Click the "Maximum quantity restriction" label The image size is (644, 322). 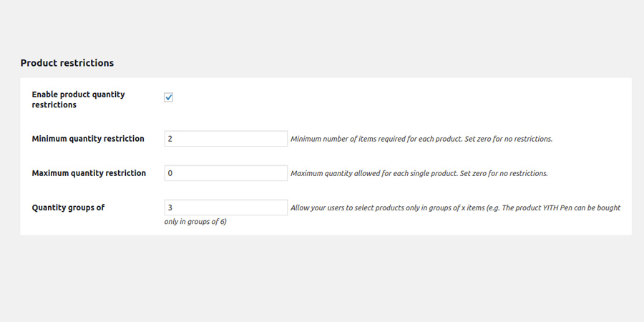[x=89, y=173]
